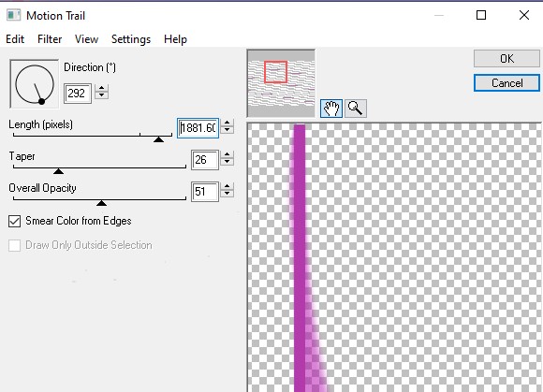Click the Taper slider handle
Image resolution: width=543 pixels, height=392 pixels.
pyautogui.click(x=59, y=171)
